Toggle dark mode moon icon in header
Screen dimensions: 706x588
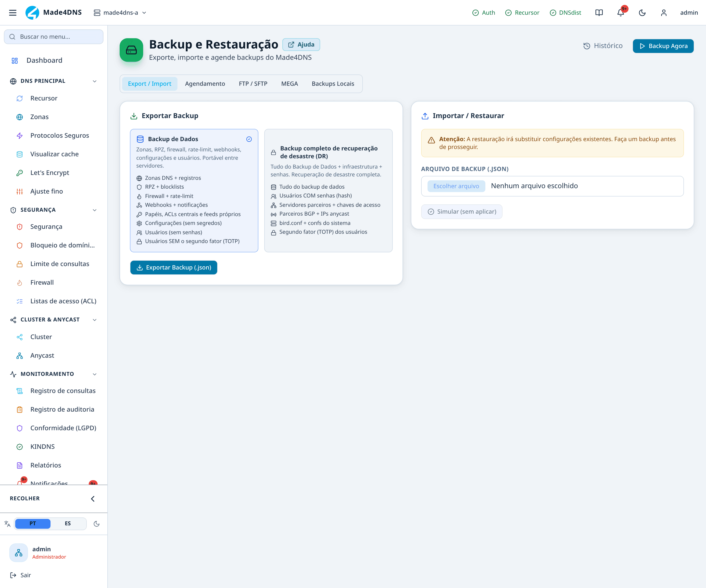point(642,13)
